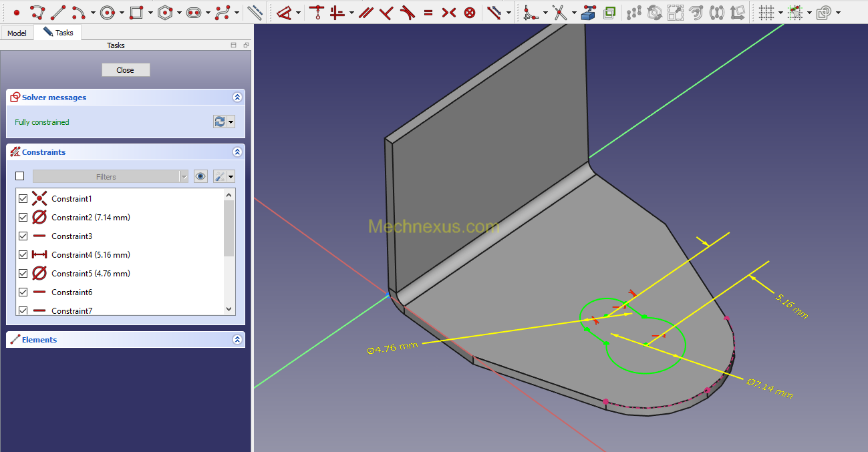Click the constraints list scrollbar down arrow

click(x=229, y=309)
